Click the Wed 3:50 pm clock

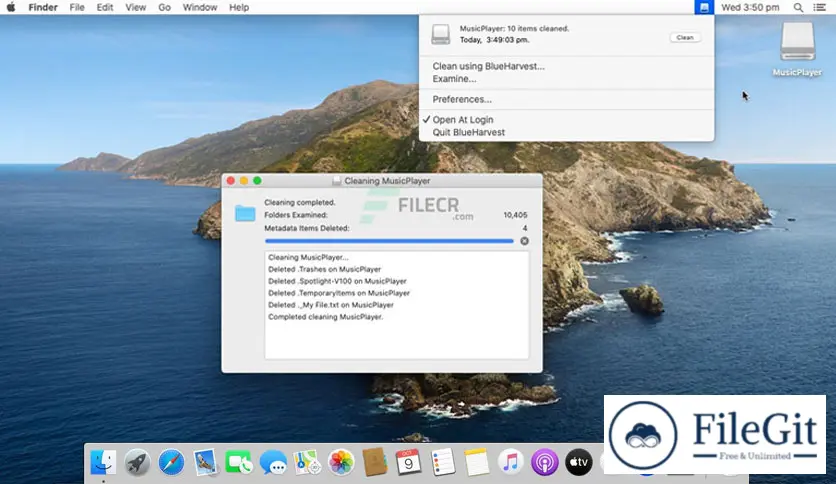point(750,7)
